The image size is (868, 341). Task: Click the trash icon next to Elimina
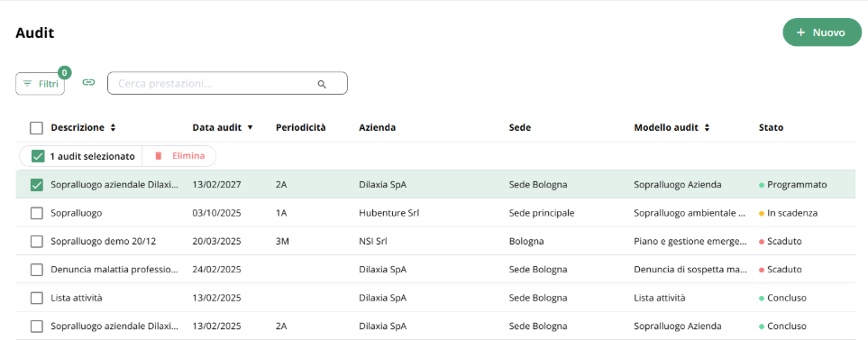click(159, 156)
